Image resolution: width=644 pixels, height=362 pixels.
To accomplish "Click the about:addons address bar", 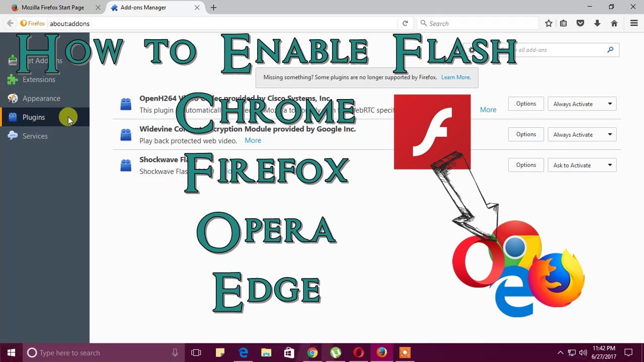I will (221, 23).
